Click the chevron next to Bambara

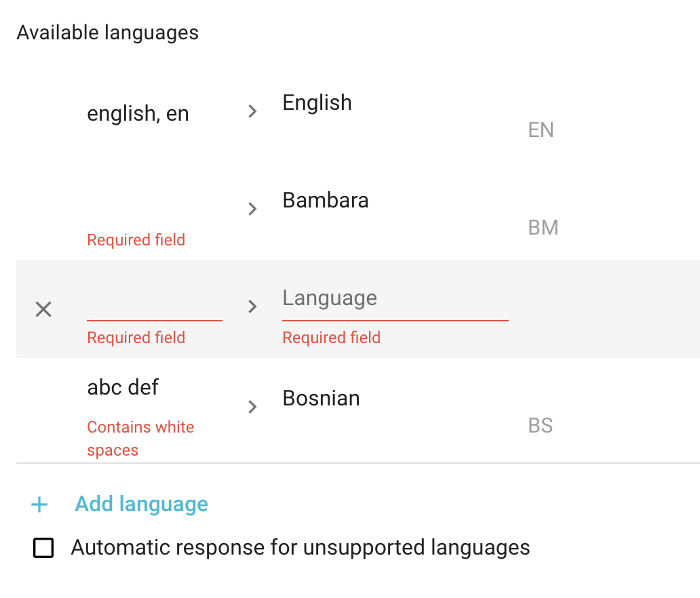[252, 209]
